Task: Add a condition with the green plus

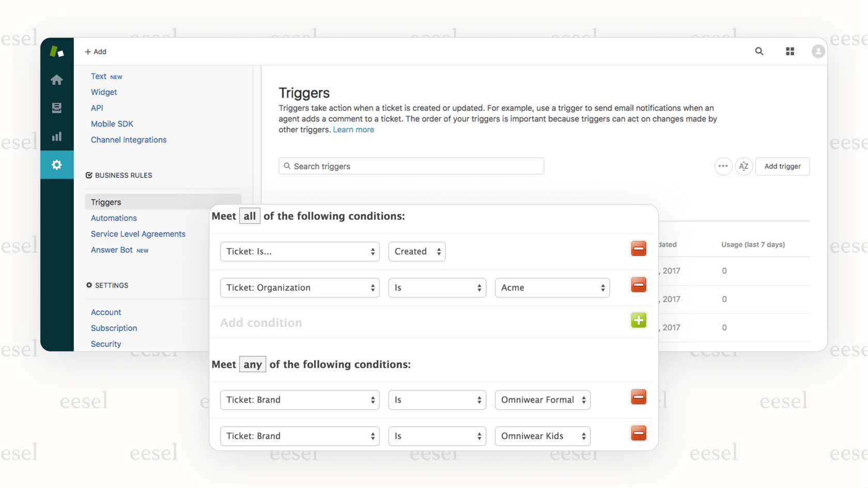Action: click(639, 320)
